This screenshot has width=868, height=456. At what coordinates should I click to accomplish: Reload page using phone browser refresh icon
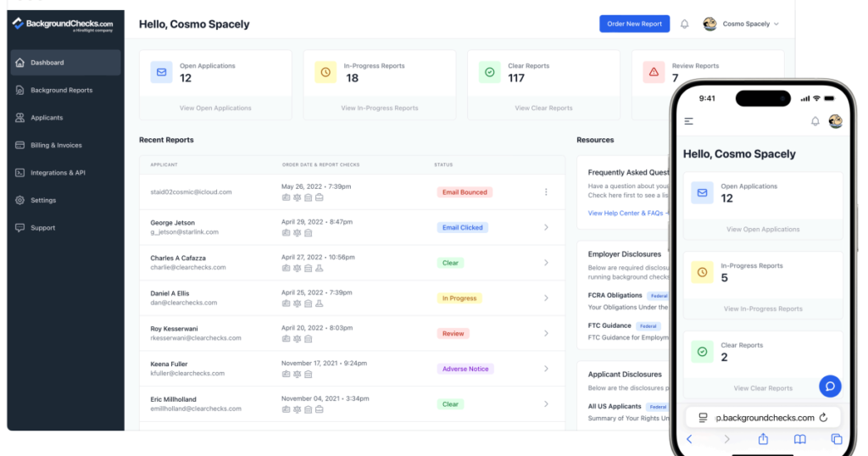point(822,418)
